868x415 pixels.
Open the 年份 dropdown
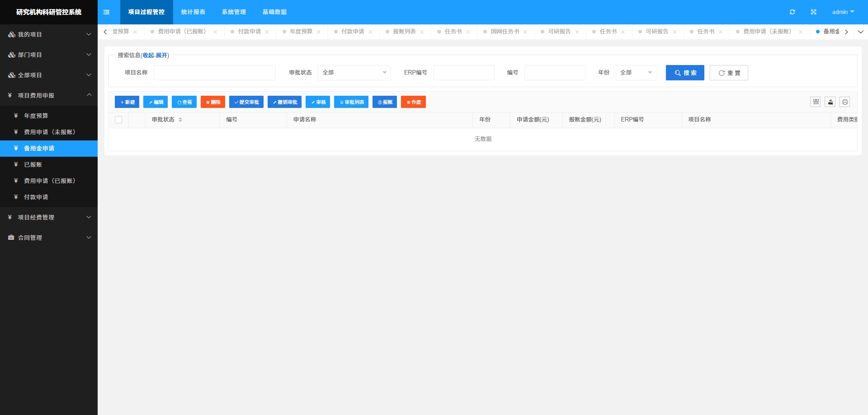click(x=635, y=73)
